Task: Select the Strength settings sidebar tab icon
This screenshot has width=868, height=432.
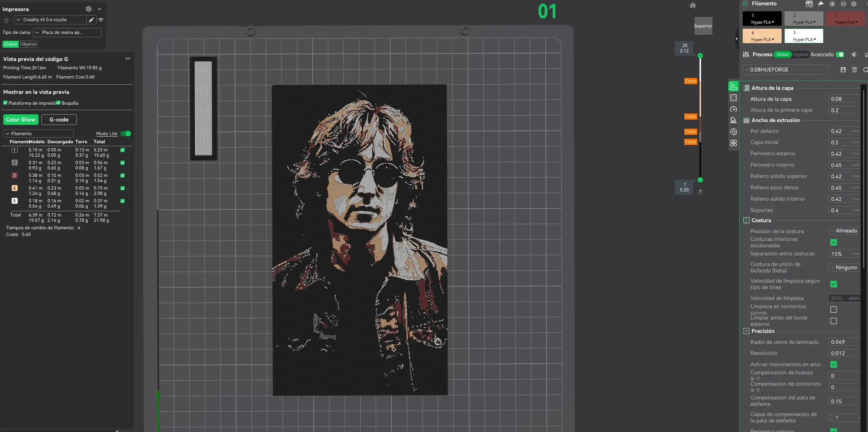Action: click(733, 98)
